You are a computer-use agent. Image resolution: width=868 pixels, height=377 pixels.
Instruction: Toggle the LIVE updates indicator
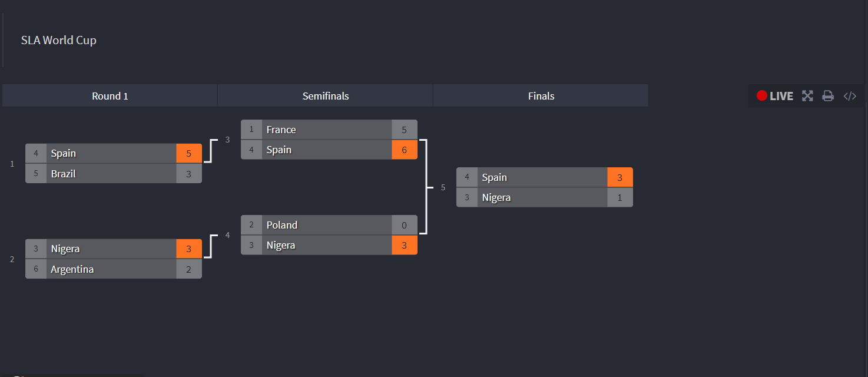775,96
